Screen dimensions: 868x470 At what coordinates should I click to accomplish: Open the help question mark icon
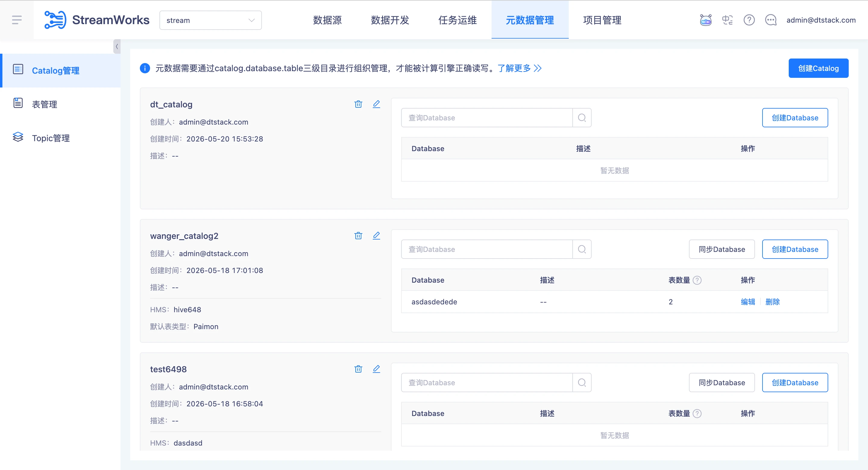(749, 20)
